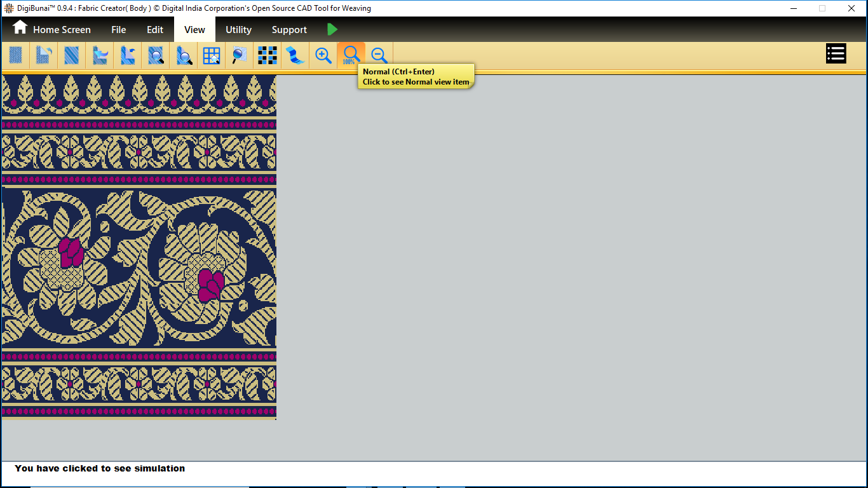The width and height of the screenshot is (868, 488).
Task: Click the fabric icon with magnifying glass
Action: coord(156,56)
